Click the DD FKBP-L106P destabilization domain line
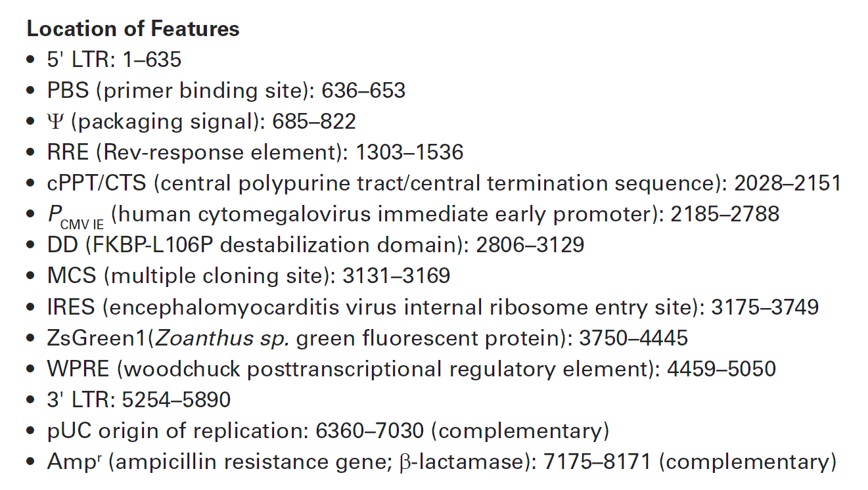This screenshot has width=868, height=490. 315,245
